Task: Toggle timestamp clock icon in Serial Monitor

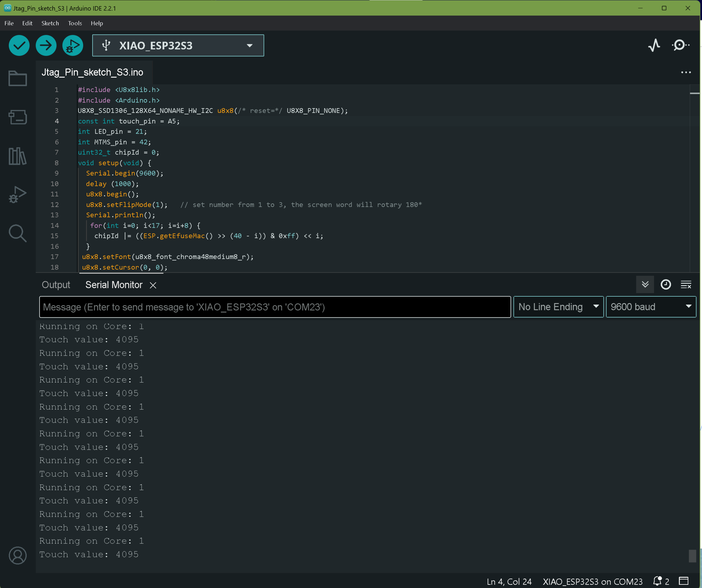Action: pos(666,285)
